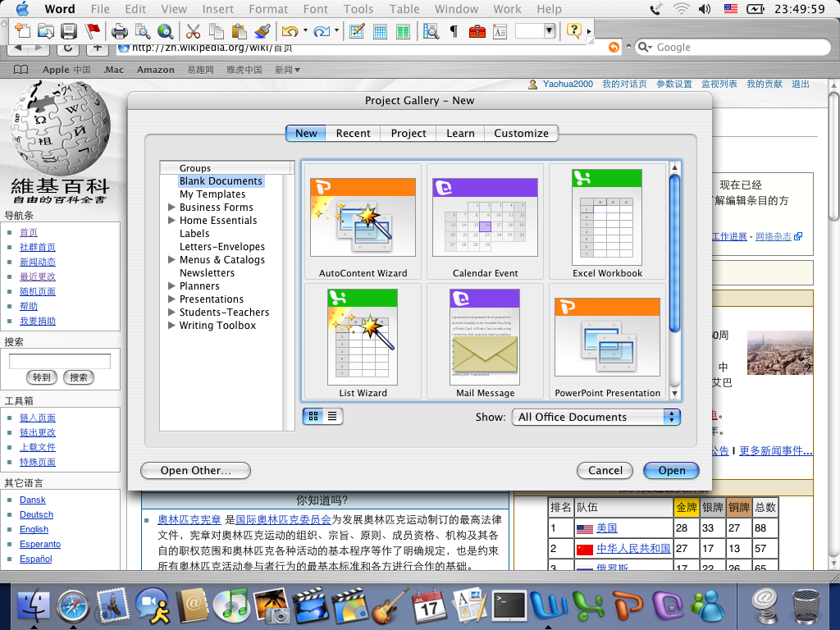Click the Tables and Borders pencil icon
The image size is (840, 630).
[x=357, y=32]
